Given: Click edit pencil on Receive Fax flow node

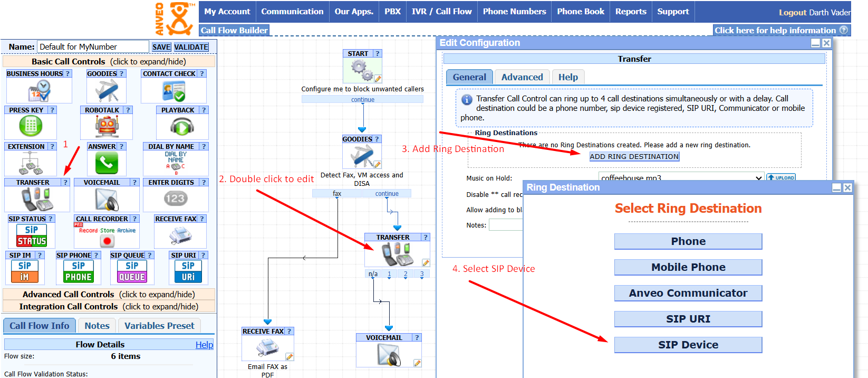Looking at the screenshot, I should pyautogui.click(x=290, y=357).
